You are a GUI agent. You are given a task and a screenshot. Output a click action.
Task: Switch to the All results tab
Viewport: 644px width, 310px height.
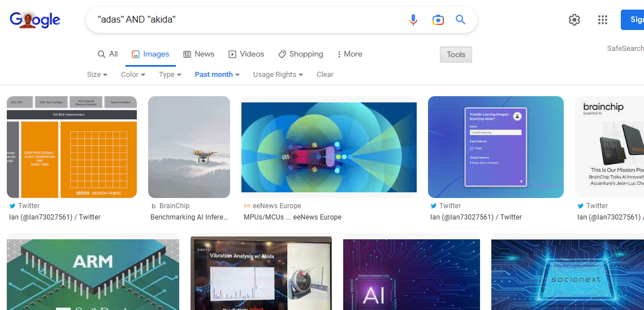(107, 54)
